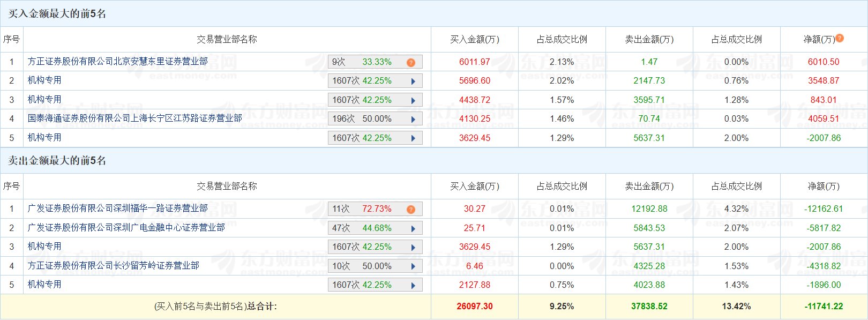Open 国泰海通证券上海长宁区江苏路证券营业部 link
Screen dimensions: 868x320
click(x=135, y=118)
